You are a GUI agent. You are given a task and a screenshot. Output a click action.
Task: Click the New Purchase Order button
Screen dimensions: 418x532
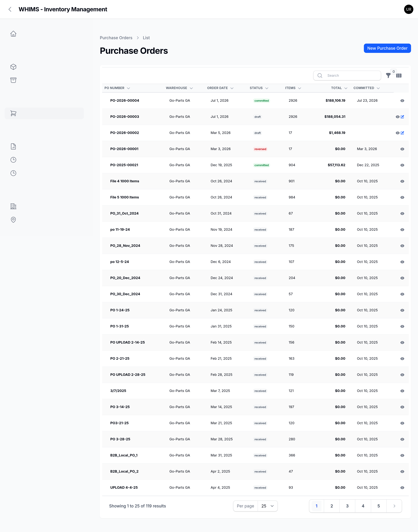click(387, 48)
